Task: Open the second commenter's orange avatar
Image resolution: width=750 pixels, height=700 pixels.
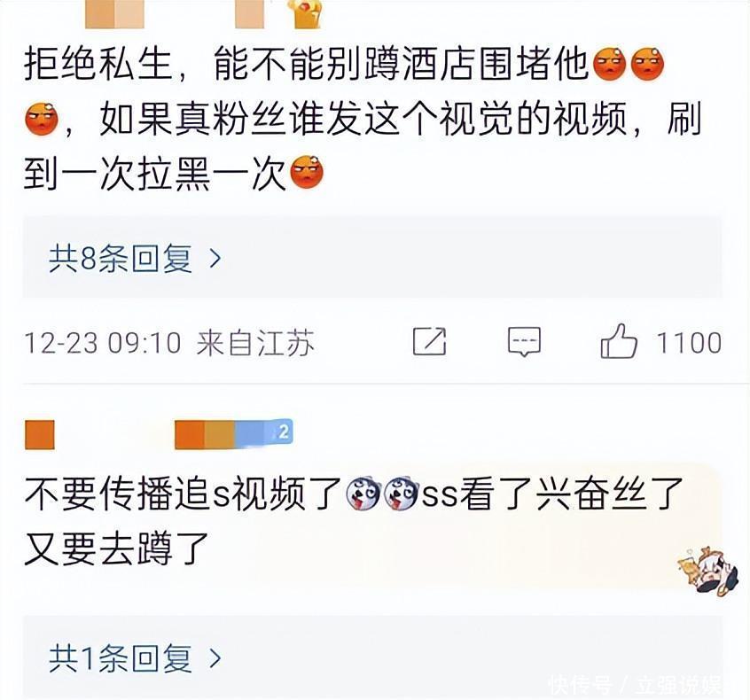Action: point(40,435)
